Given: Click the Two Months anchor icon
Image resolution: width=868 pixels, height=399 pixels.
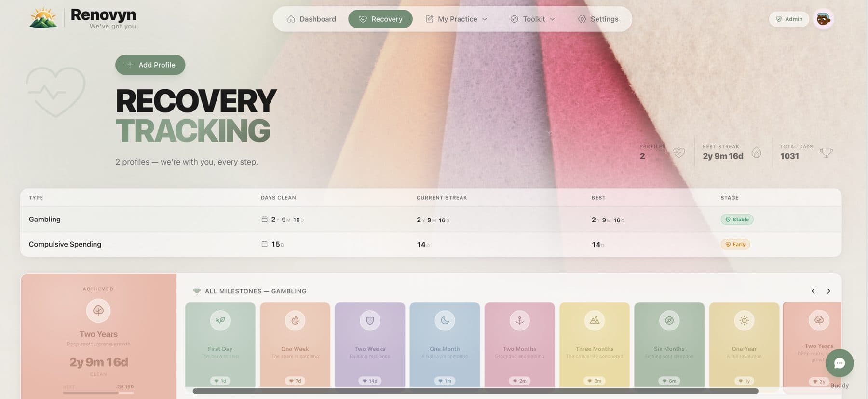Looking at the screenshot, I should (x=519, y=320).
